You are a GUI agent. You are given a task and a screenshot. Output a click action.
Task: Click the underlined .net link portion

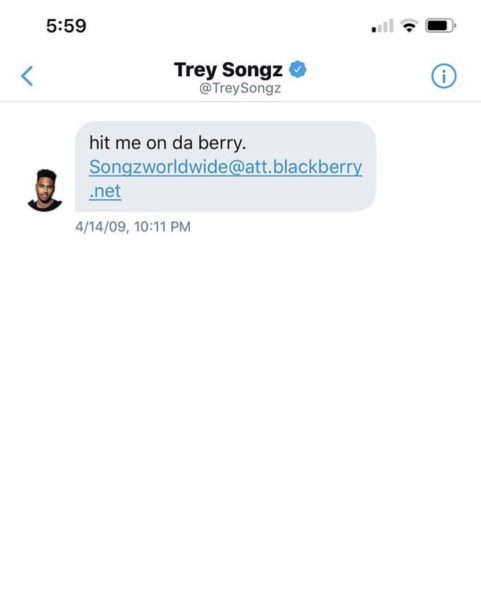[105, 191]
